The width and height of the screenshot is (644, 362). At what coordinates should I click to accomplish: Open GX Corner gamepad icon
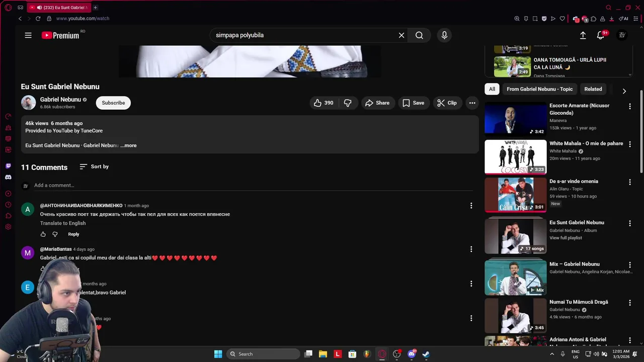20,8
